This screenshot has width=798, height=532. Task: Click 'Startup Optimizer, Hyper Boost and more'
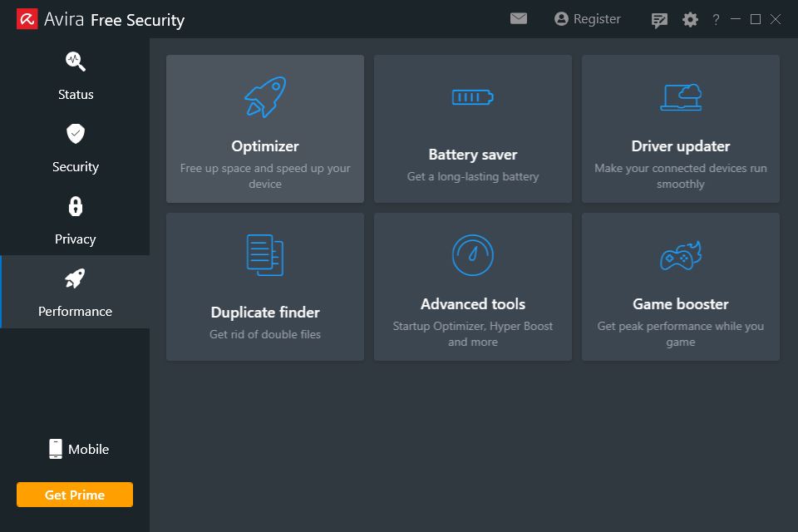[x=473, y=334]
